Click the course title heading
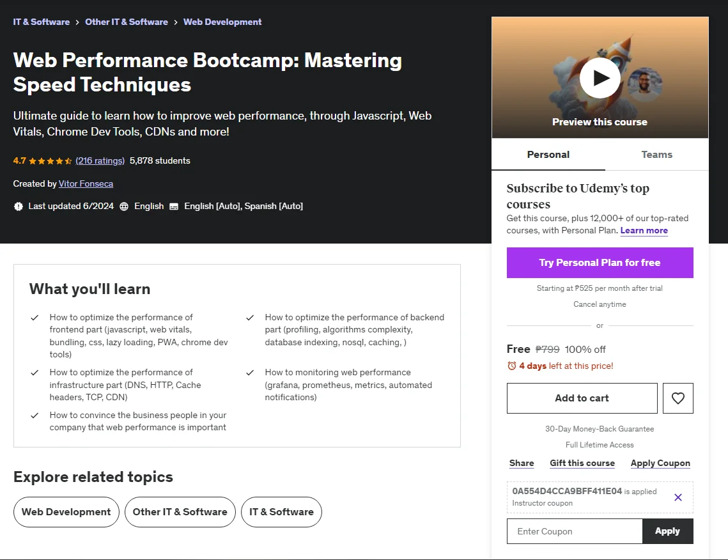Viewport: 728px width, 560px height. [x=208, y=72]
